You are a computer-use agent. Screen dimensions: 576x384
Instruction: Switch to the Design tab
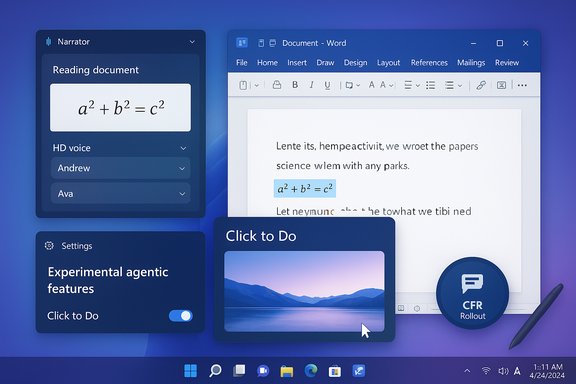point(355,63)
